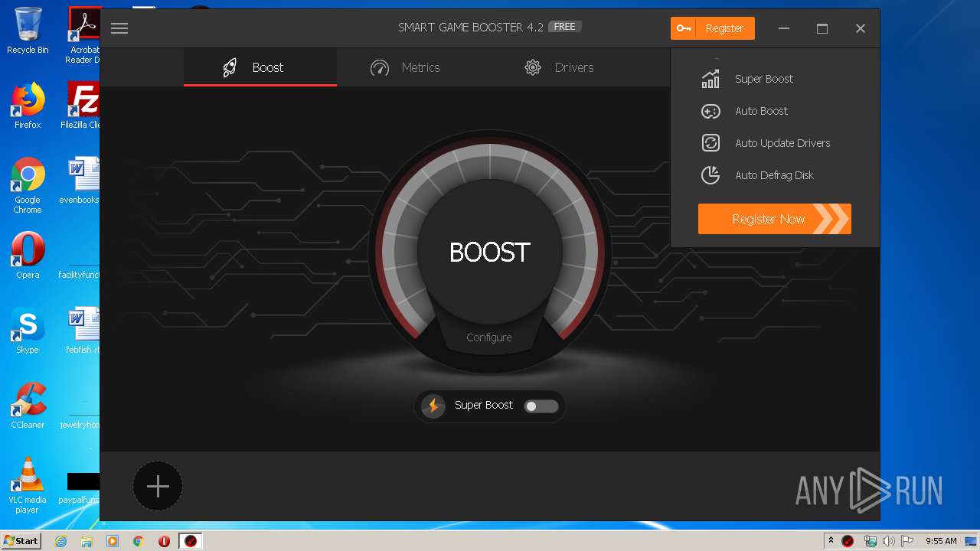Viewport: 980px width, 551px height.
Task: Open the VLC media player desktop shortcut
Action: (28, 485)
